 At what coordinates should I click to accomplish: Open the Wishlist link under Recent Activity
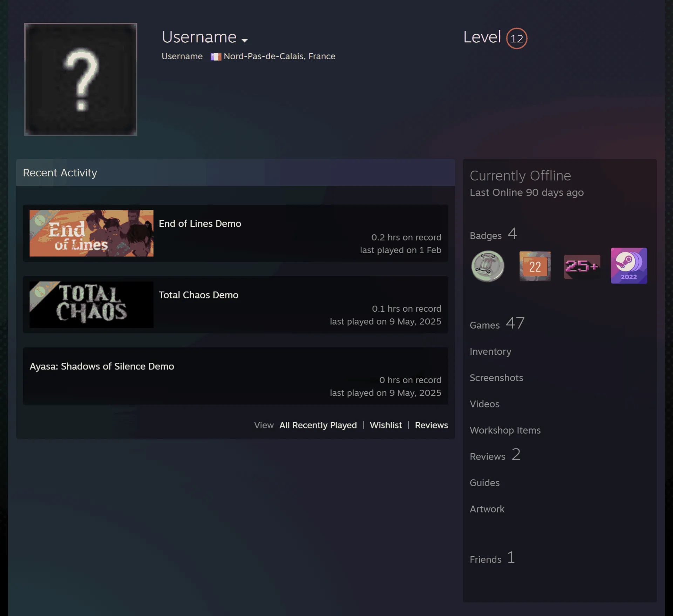(386, 425)
